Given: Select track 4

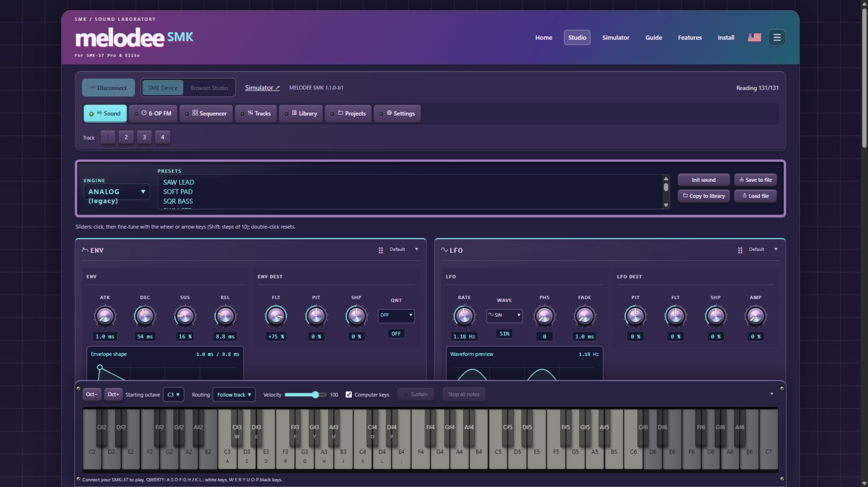Looking at the screenshot, I should (162, 137).
